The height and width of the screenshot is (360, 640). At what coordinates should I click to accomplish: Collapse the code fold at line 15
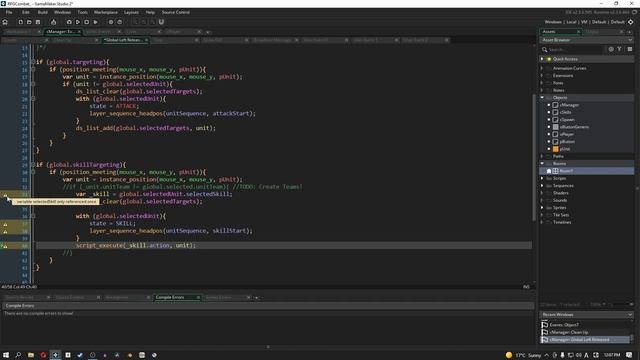point(33,62)
